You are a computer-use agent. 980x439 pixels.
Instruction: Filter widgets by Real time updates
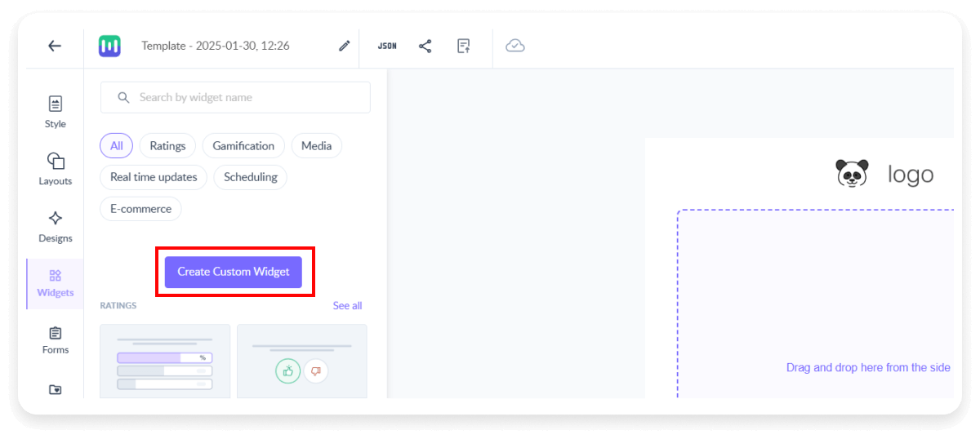(154, 177)
